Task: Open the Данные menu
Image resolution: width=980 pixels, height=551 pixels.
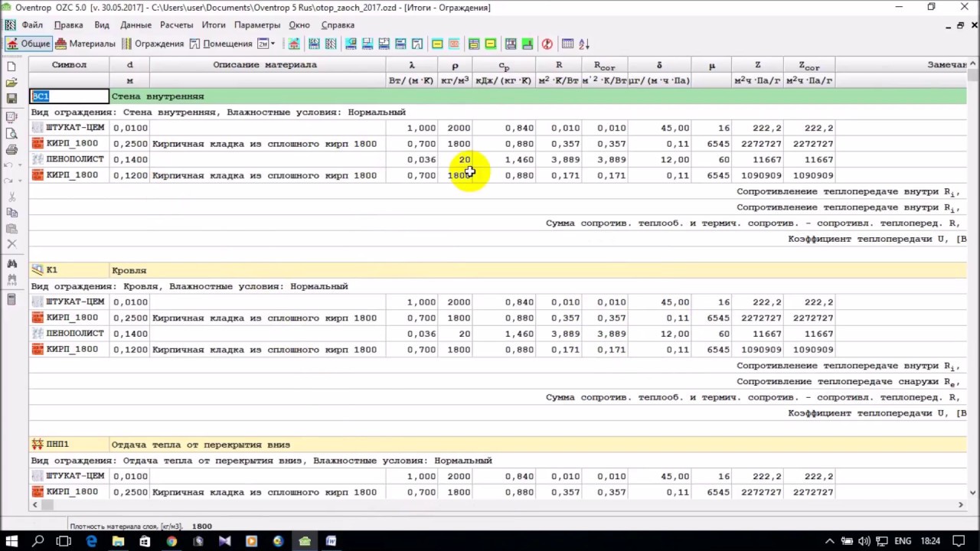Action: (136, 25)
